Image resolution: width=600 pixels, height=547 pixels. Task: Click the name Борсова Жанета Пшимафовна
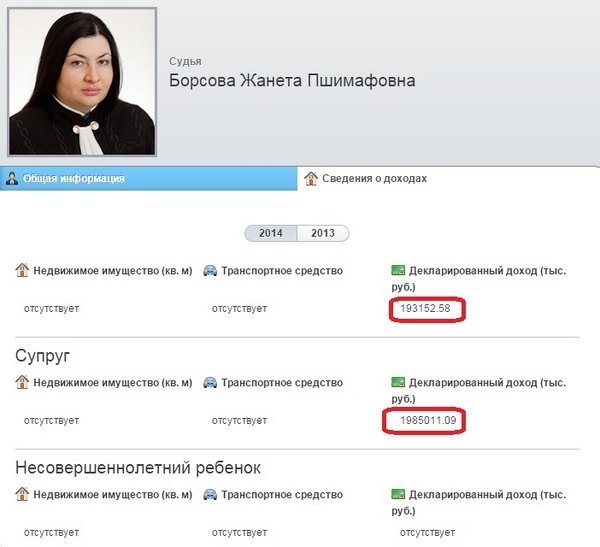pyautogui.click(x=292, y=81)
